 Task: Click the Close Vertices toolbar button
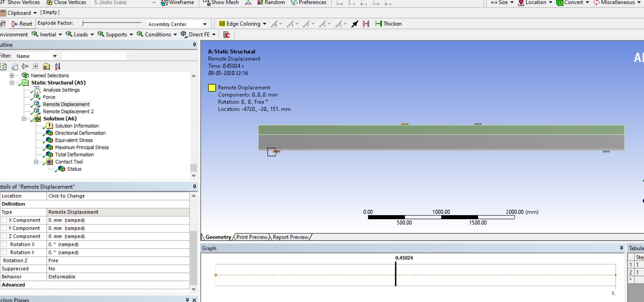(x=66, y=3)
